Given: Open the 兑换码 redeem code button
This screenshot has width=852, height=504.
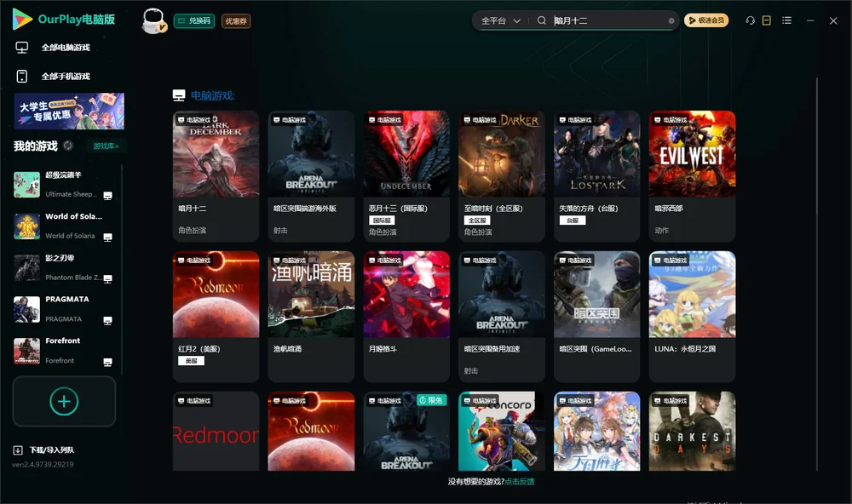Looking at the screenshot, I should (x=194, y=20).
